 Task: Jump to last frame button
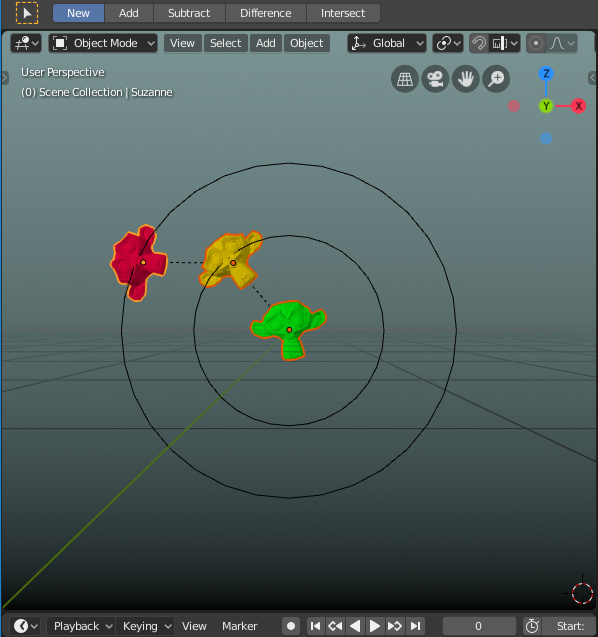tap(415, 626)
